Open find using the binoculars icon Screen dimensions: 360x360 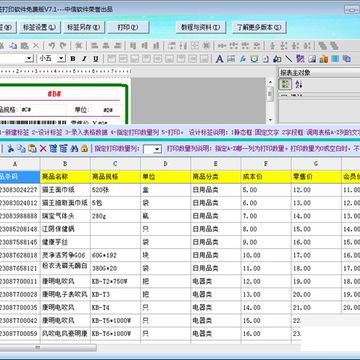tap(74, 148)
